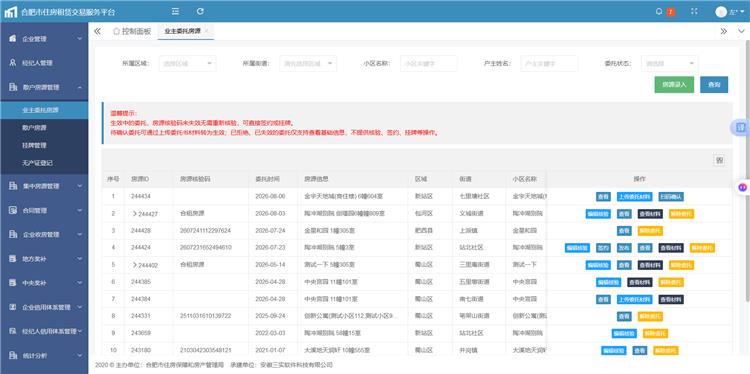Click 发布 for row 244424
This screenshot has height=374, width=750.
[624, 248]
